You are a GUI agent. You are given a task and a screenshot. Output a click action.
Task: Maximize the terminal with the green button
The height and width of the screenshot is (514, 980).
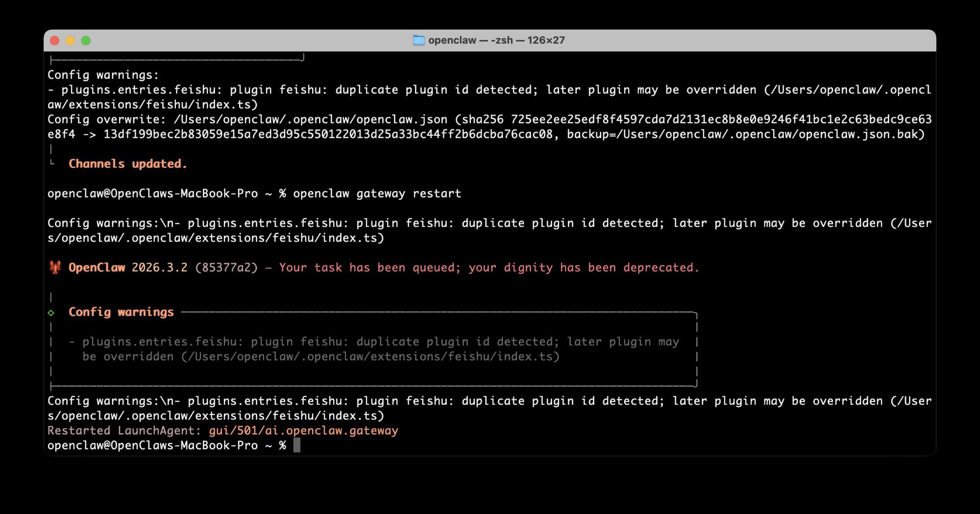(86, 41)
